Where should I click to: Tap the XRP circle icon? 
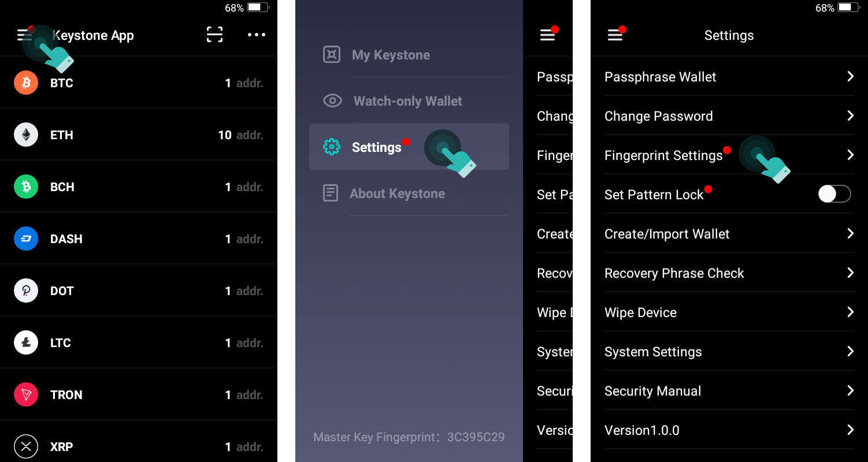click(25, 446)
